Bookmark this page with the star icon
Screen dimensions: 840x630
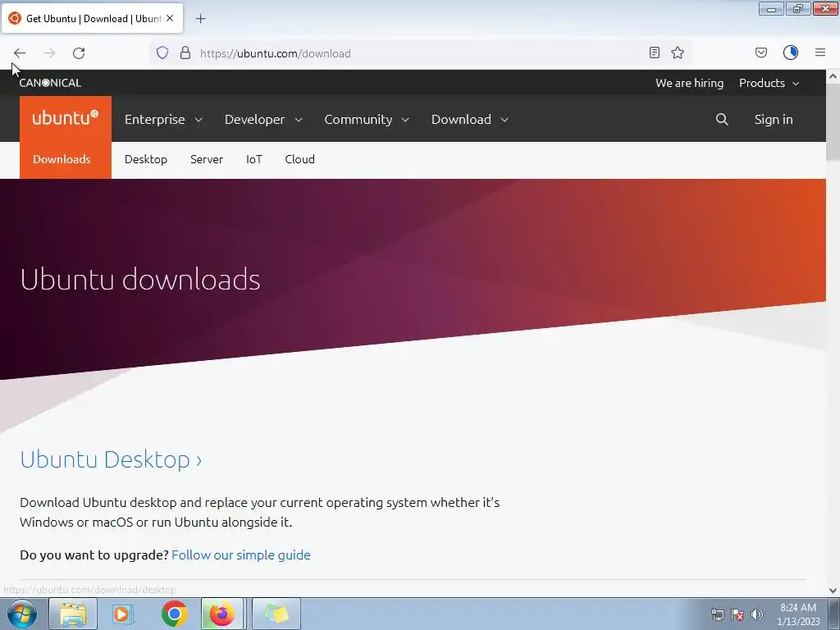[678, 52]
